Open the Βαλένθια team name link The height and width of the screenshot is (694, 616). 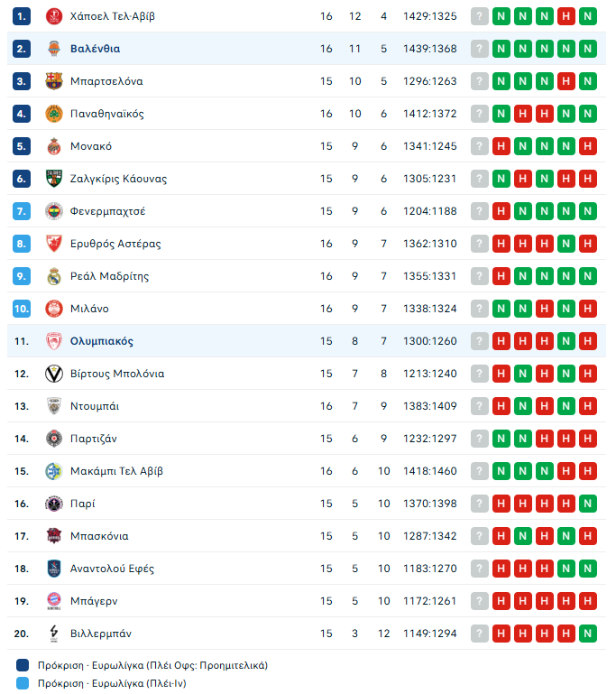coord(95,49)
